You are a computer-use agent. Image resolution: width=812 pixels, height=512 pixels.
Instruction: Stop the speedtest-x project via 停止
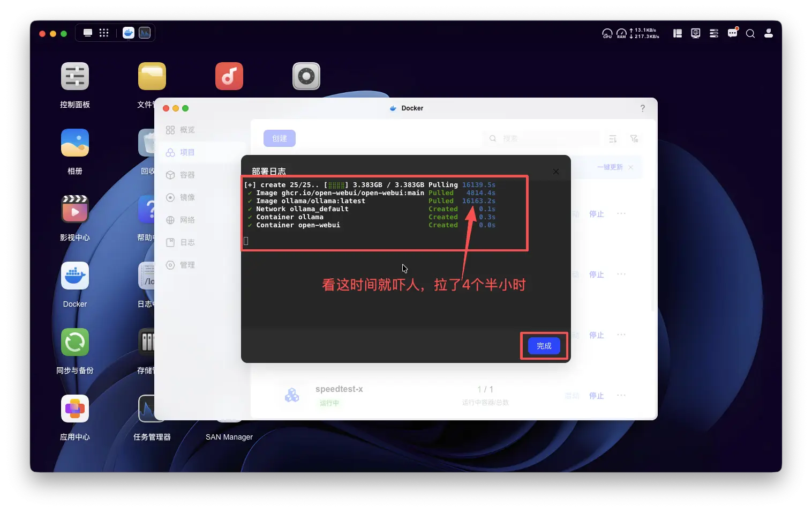(597, 396)
